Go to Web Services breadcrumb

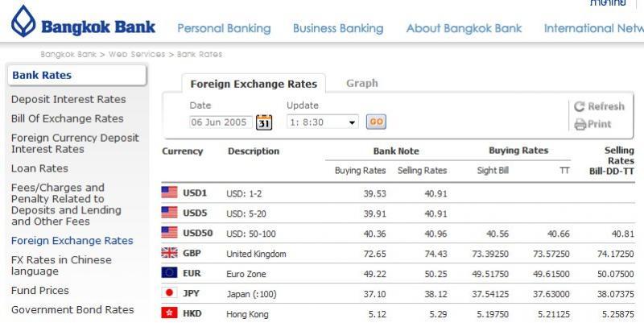[136, 54]
